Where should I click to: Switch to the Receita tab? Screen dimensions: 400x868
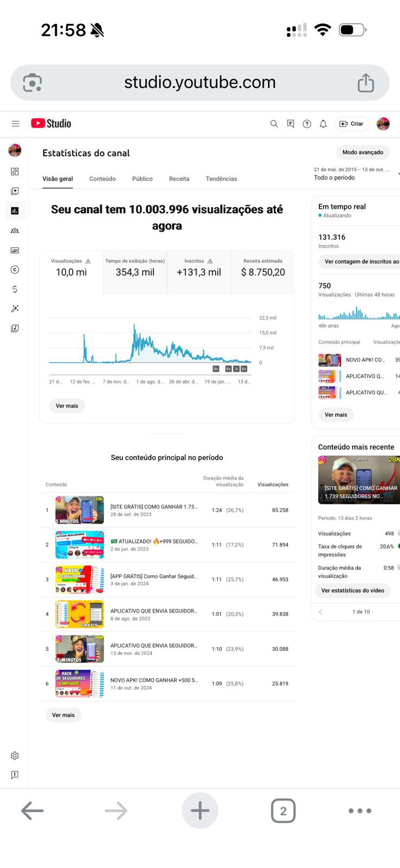point(179,178)
